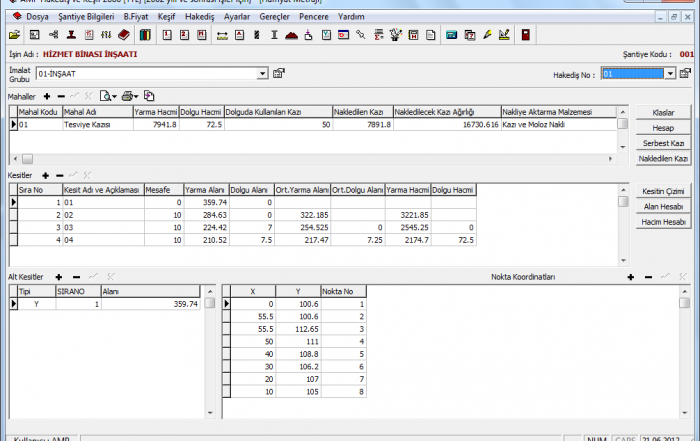Select the Tesviye Kazısı cell

click(96, 125)
